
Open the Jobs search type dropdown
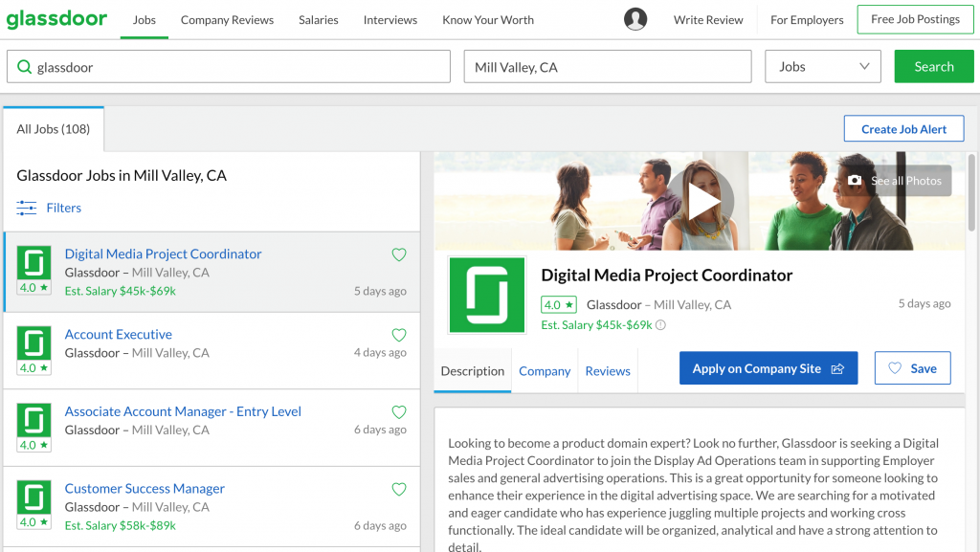point(823,67)
